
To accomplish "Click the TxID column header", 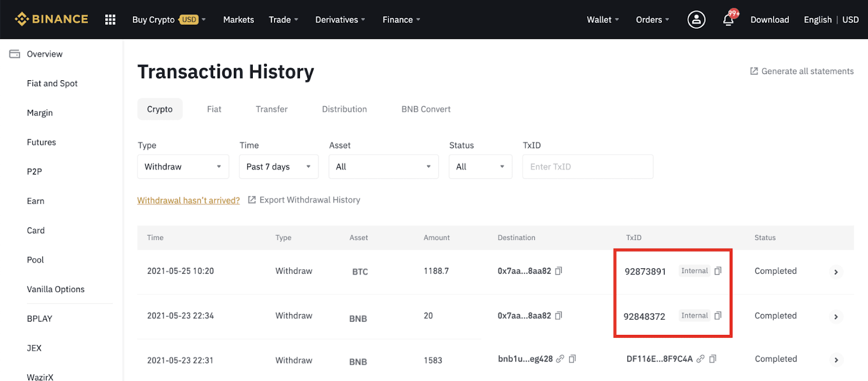I will click(634, 237).
